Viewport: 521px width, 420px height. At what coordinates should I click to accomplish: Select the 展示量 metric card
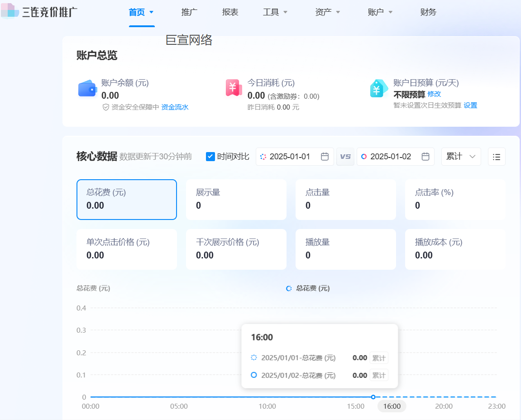point(236,200)
